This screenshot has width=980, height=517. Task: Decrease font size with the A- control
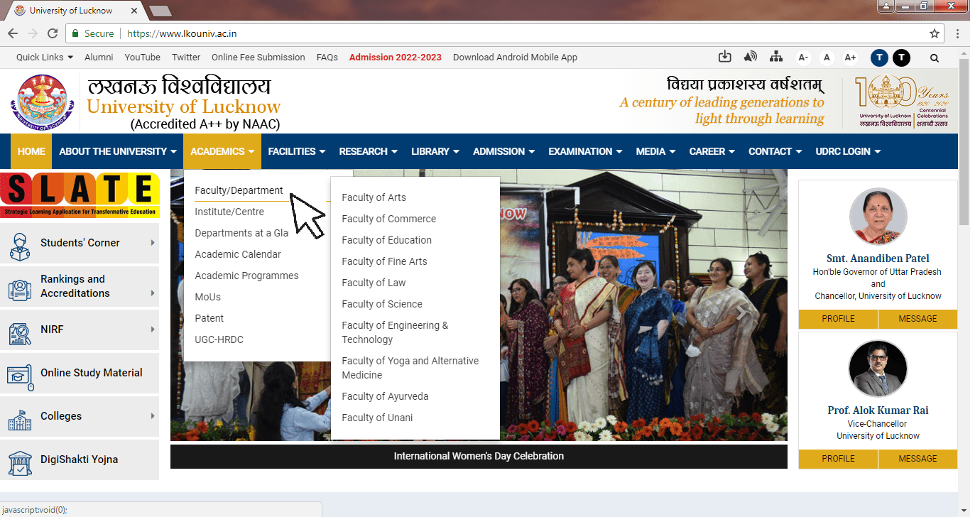803,58
